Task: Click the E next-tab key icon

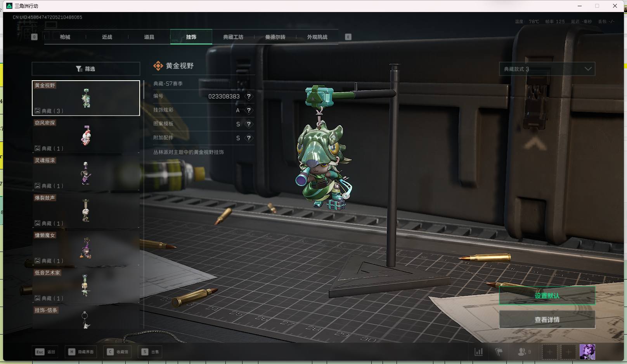Action: point(348,37)
